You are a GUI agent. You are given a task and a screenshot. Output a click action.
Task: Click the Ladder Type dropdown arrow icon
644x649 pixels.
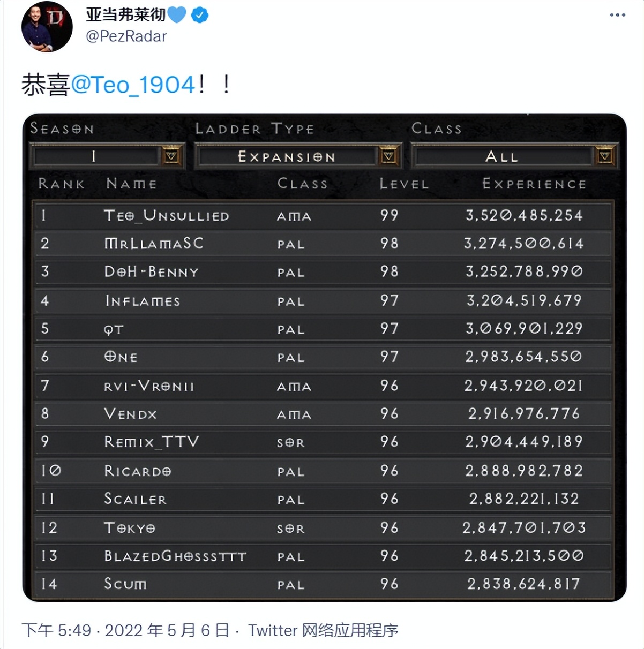click(x=387, y=155)
